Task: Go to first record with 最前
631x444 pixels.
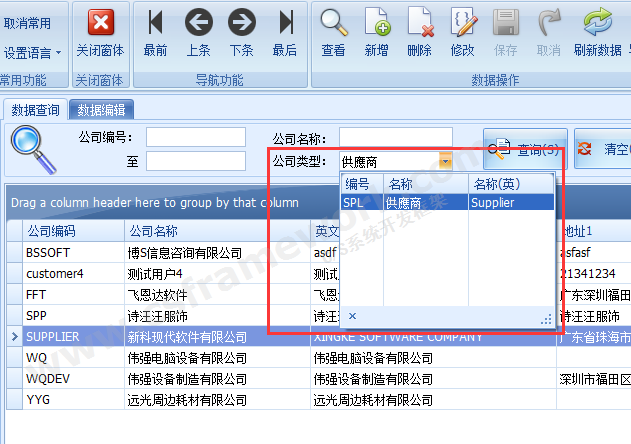Action: pos(155,22)
